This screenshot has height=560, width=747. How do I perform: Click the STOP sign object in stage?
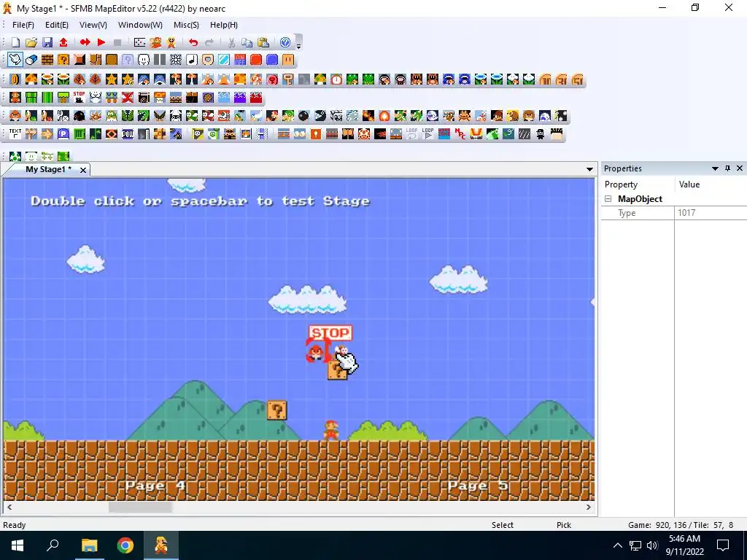point(330,332)
